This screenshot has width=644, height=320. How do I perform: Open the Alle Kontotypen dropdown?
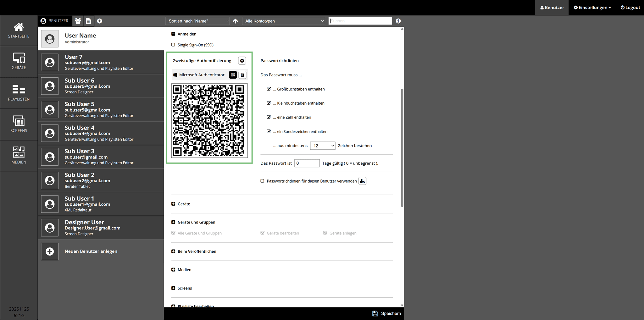284,21
